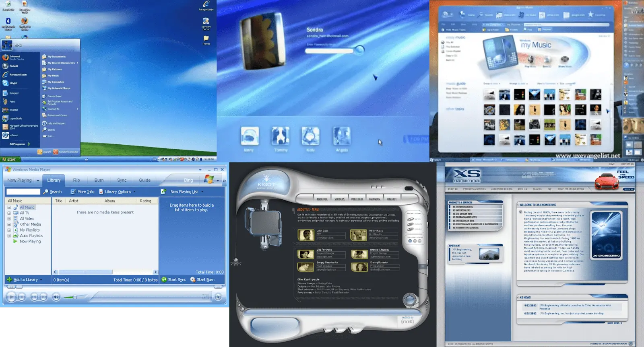
Task: Expand the All Music tree node
Action: click(9, 207)
